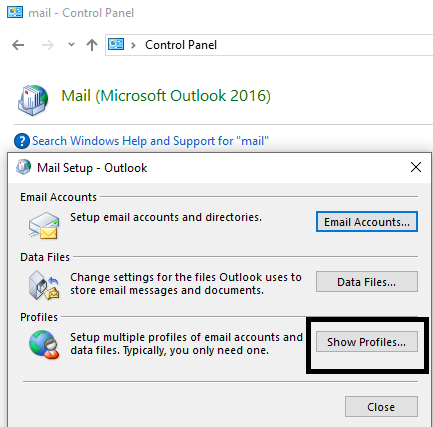Click the Data Files server icon
433x427 pixels.
44,285
